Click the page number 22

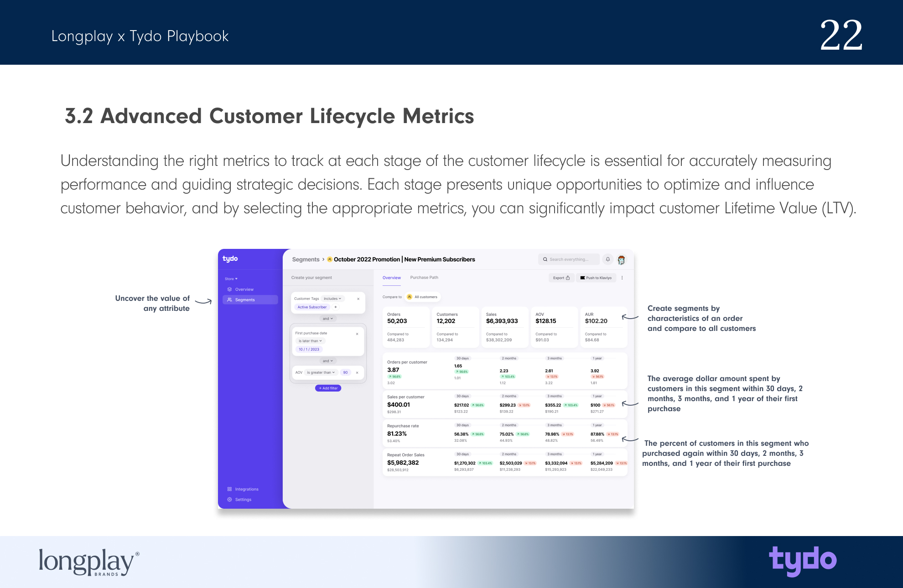tap(841, 35)
